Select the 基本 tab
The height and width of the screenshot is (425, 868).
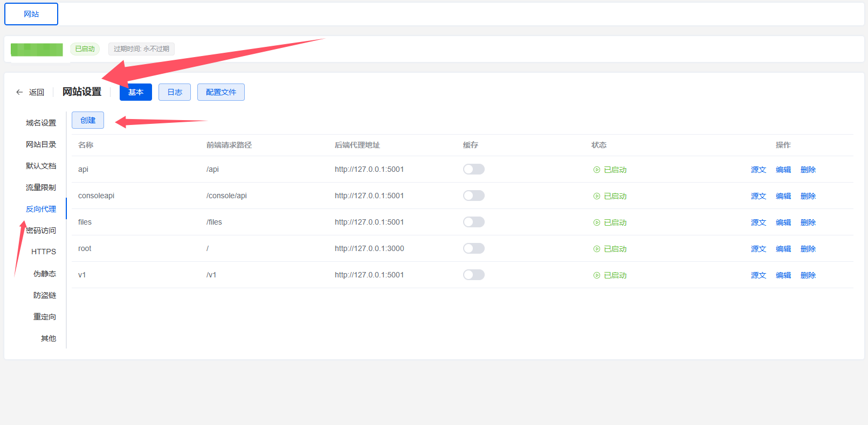click(x=135, y=92)
